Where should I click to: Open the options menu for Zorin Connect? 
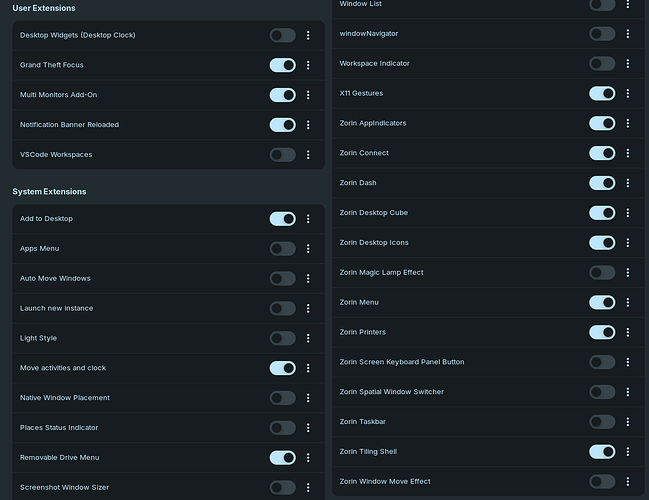pyautogui.click(x=627, y=153)
